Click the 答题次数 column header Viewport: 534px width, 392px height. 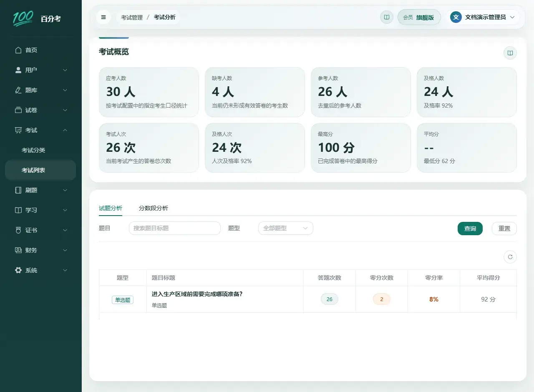[x=330, y=278]
